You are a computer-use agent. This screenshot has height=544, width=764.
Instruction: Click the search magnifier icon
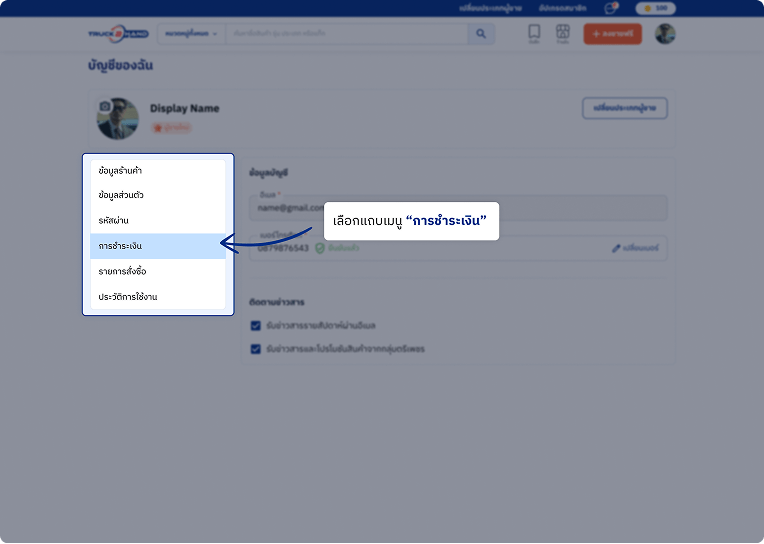pyautogui.click(x=481, y=34)
